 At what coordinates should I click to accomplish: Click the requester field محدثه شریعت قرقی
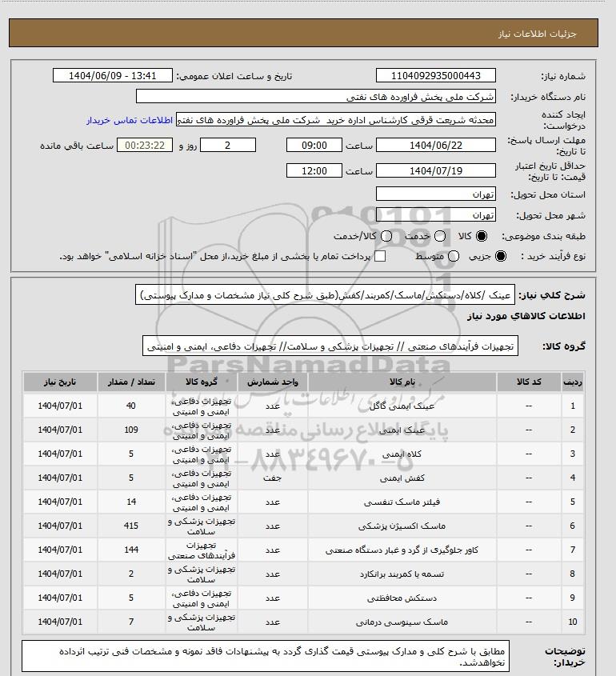click(336, 120)
